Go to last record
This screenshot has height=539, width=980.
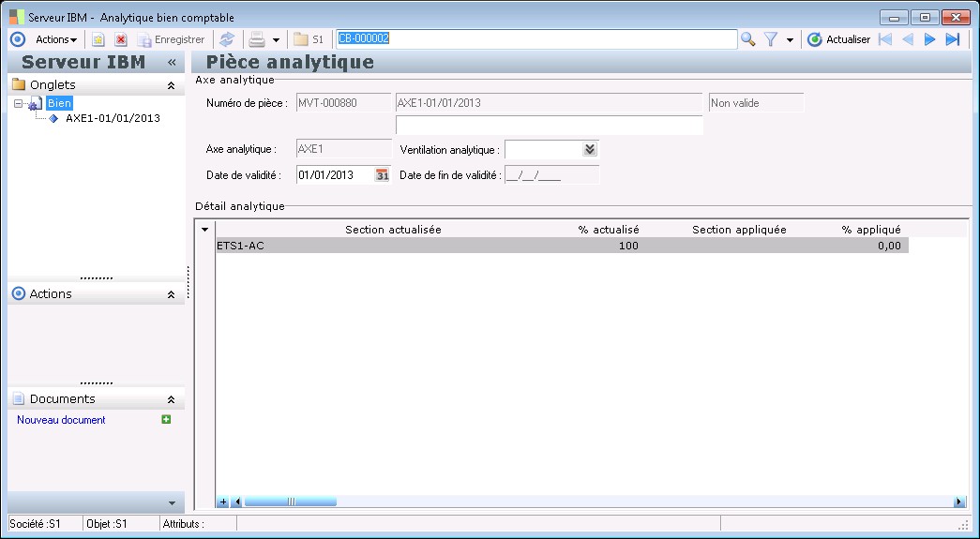(x=953, y=39)
